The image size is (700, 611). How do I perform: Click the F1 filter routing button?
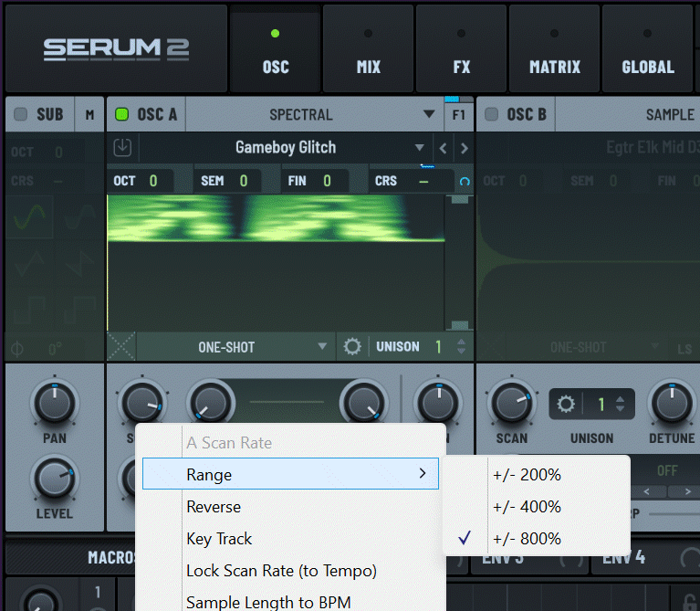coord(459,115)
